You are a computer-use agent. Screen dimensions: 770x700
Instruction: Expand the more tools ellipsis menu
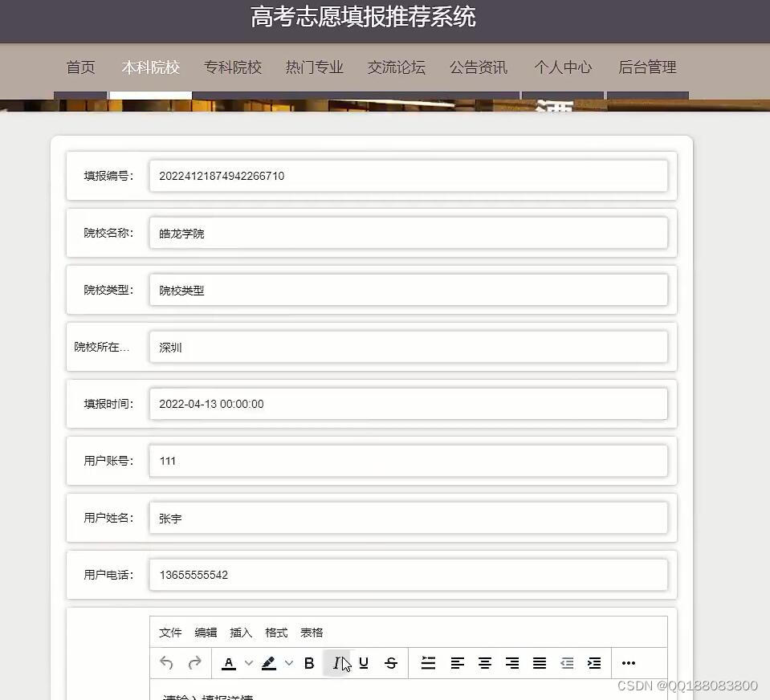[628, 663]
